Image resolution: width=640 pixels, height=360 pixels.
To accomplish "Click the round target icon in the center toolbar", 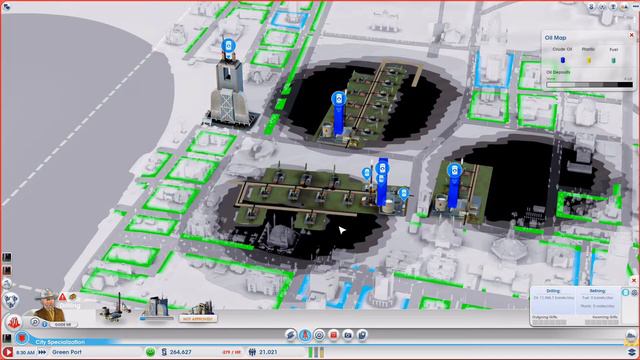I will (x=319, y=335).
